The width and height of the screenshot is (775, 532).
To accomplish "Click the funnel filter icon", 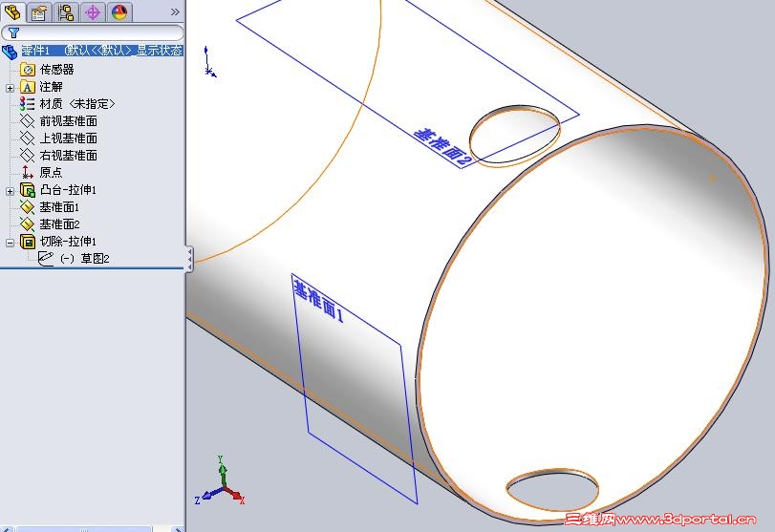I will 13,32.
